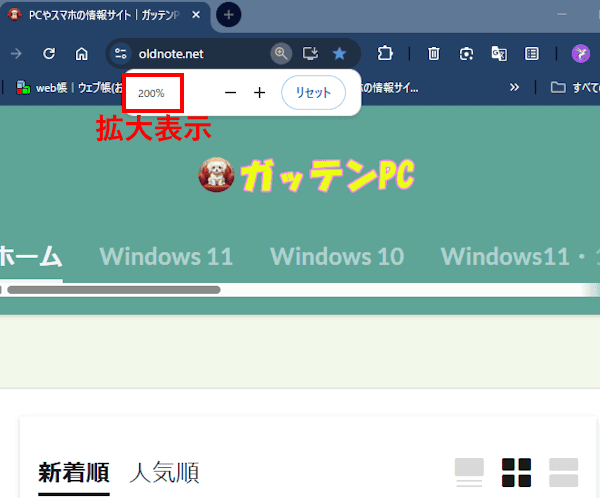Click the trash can extension icon
Image resolution: width=600 pixels, height=498 pixels.
(434, 54)
